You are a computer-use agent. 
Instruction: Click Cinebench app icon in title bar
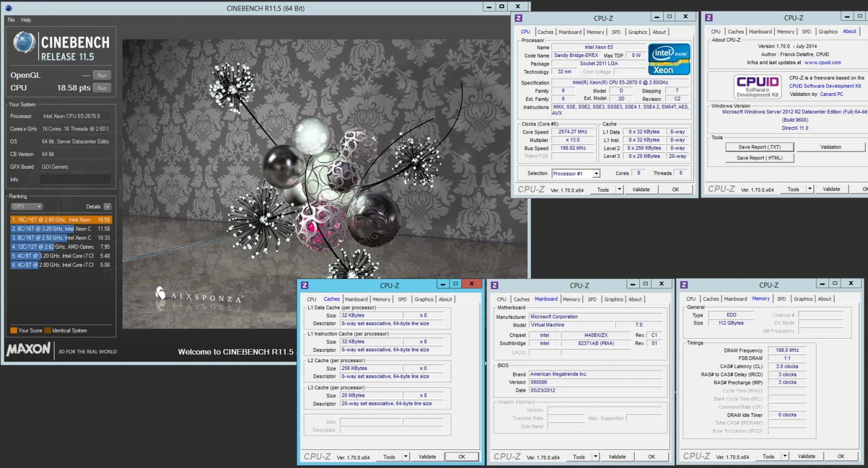pos(9,8)
